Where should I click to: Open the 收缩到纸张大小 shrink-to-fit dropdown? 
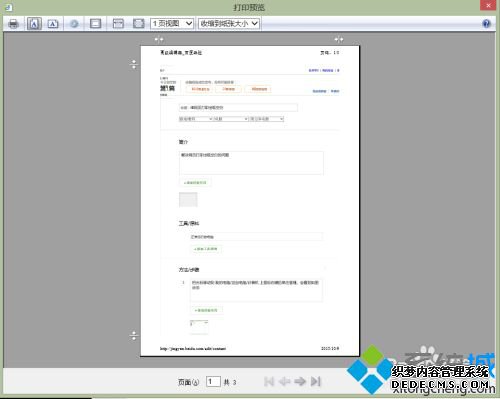point(229,24)
